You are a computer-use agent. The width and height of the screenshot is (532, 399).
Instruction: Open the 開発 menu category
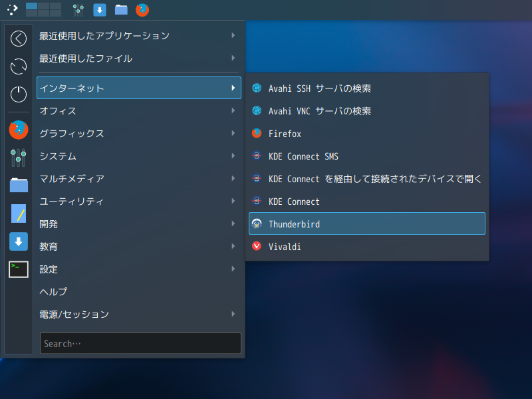[x=139, y=223]
